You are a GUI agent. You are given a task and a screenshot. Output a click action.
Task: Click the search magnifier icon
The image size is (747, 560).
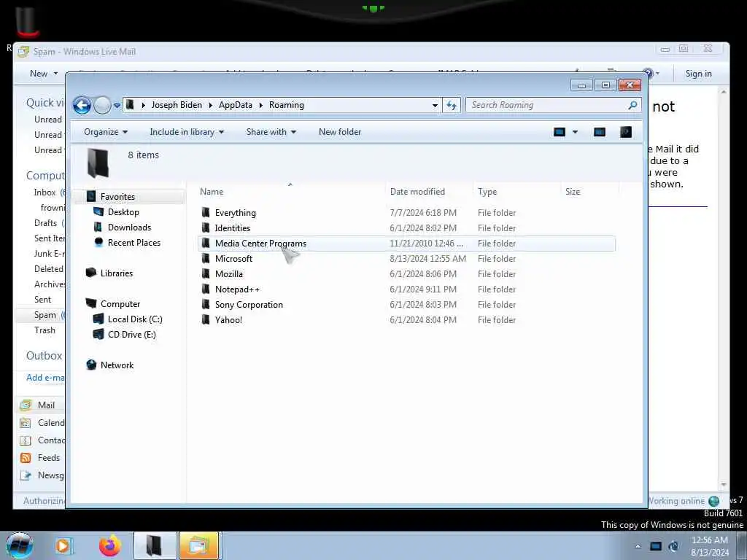[632, 105]
